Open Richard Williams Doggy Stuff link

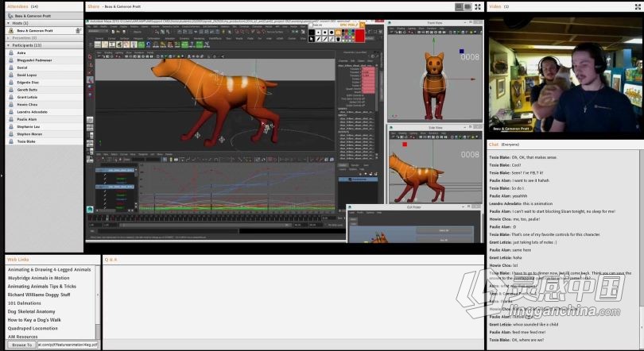39,295
